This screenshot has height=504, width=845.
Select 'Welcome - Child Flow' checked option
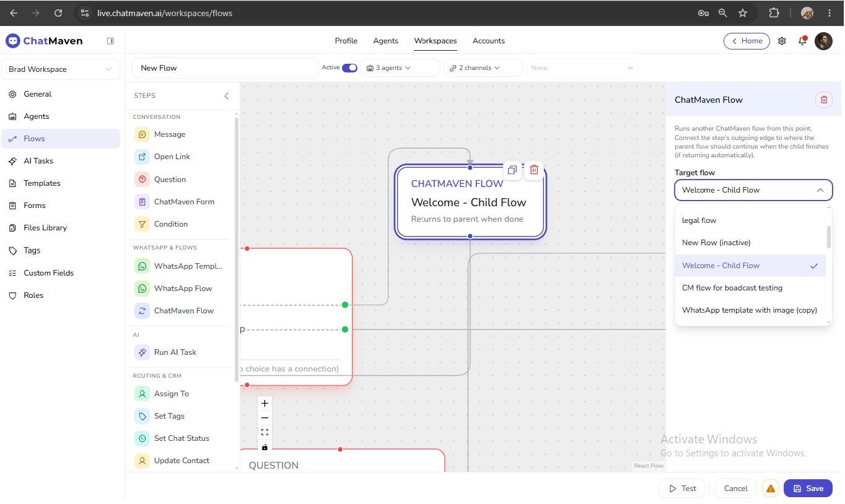(750, 266)
